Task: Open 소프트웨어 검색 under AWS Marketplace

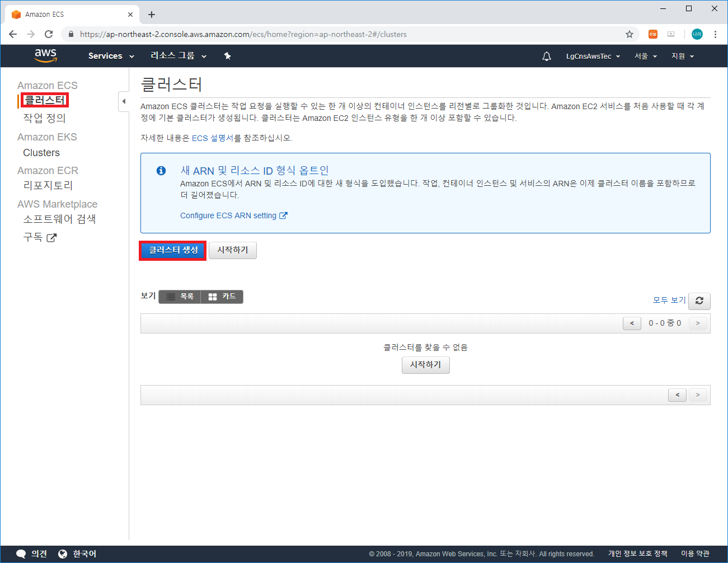Action: click(59, 219)
